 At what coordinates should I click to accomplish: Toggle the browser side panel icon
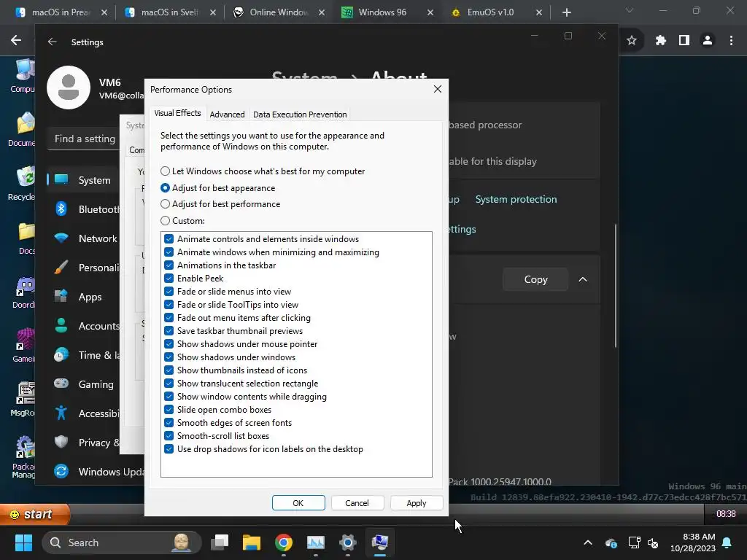pos(684,41)
